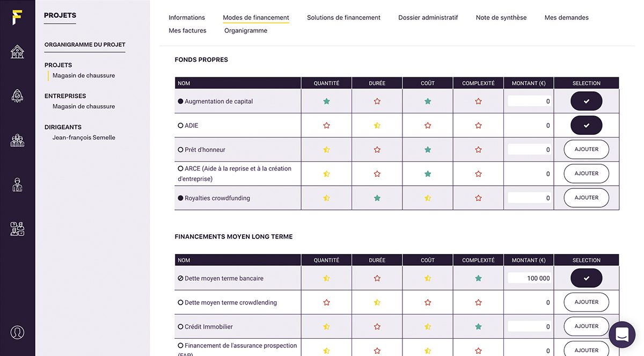Deselect the Augmentation de capital checkmark toggle
The height and width of the screenshot is (356, 644).
(x=586, y=101)
